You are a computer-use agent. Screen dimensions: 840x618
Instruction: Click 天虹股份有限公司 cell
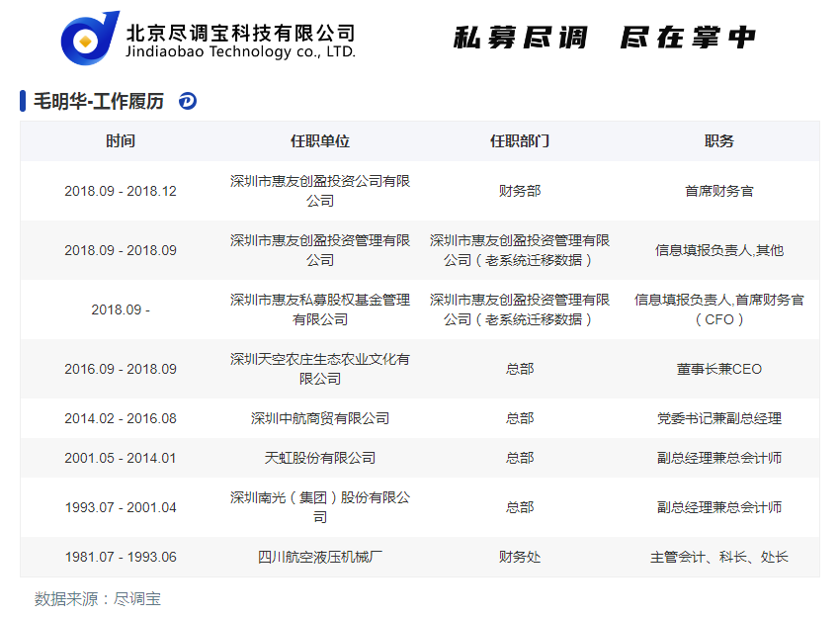(x=320, y=458)
